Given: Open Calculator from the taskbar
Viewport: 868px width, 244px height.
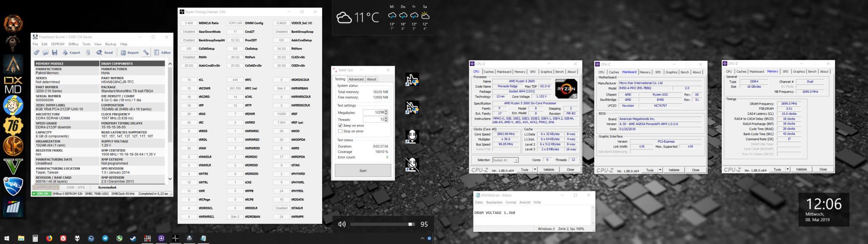Looking at the screenshot, I should (x=35, y=238).
